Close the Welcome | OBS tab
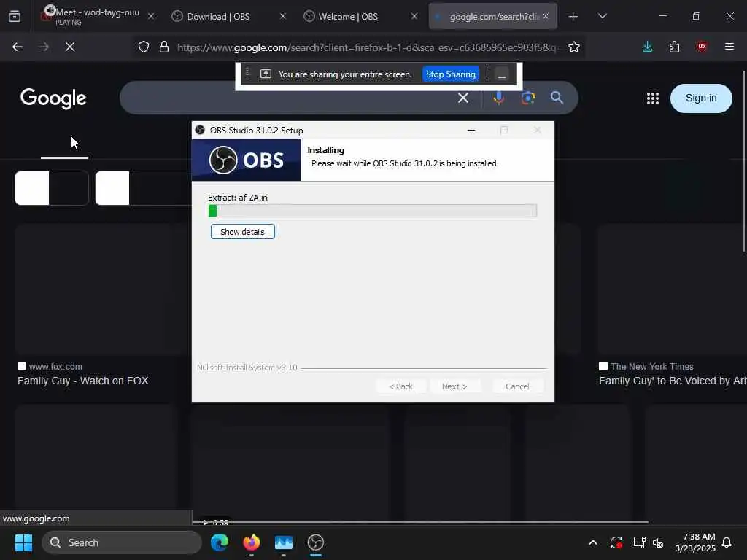Viewport: 747px width, 560px height. click(x=414, y=16)
